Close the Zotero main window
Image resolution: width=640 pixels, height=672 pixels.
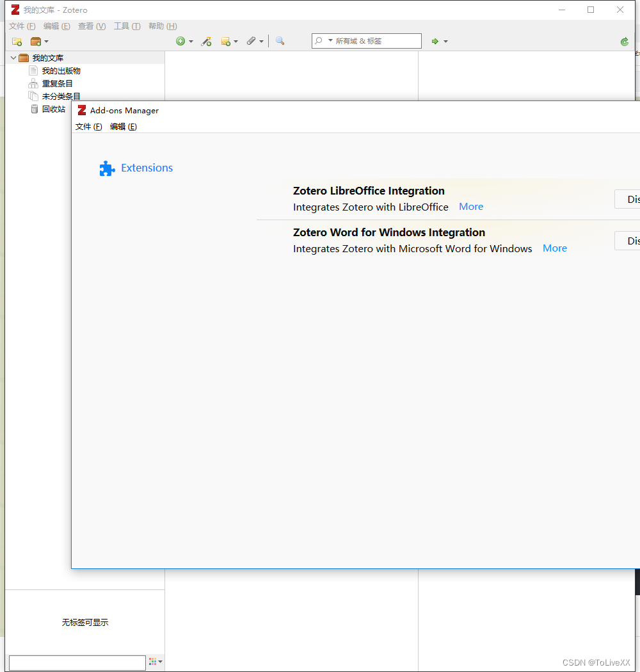click(x=620, y=10)
